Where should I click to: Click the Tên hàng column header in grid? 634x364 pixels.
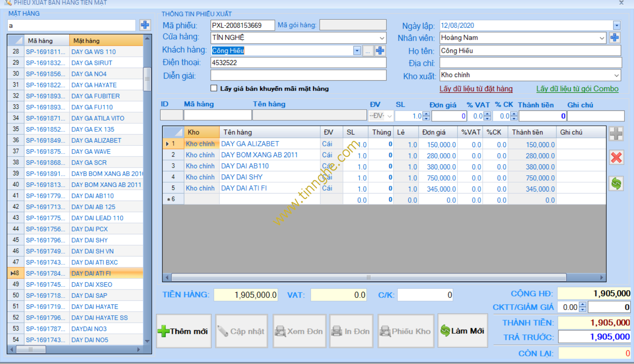pyautogui.click(x=269, y=132)
